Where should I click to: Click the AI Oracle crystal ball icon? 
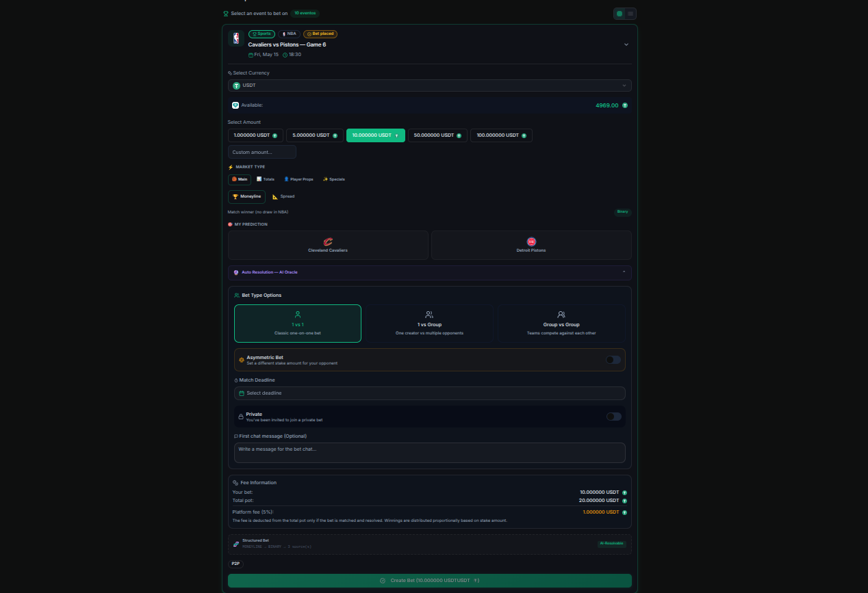[236, 272]
